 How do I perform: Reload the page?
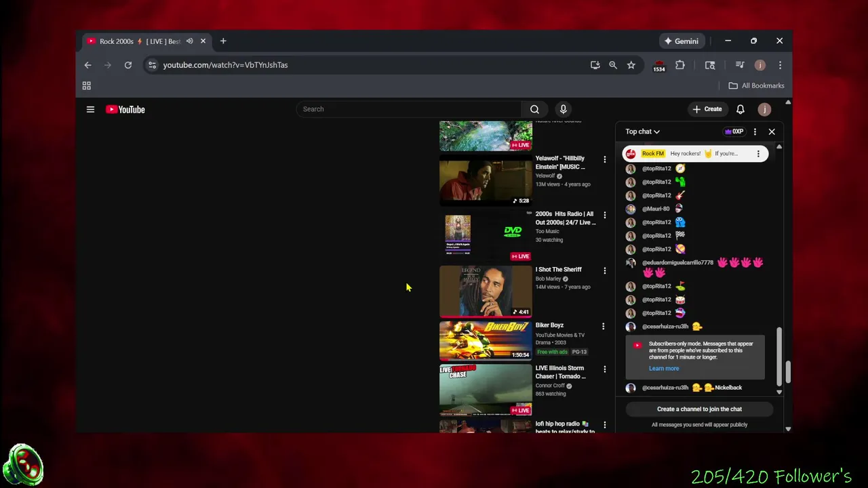tap(127, 65)
